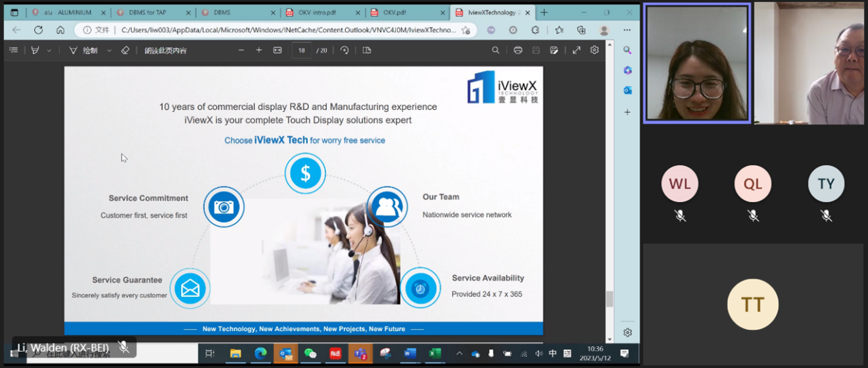Click the PDF page number field
Image resolution: width=868 pixels, height=368 pixels.
coord(302,50)
